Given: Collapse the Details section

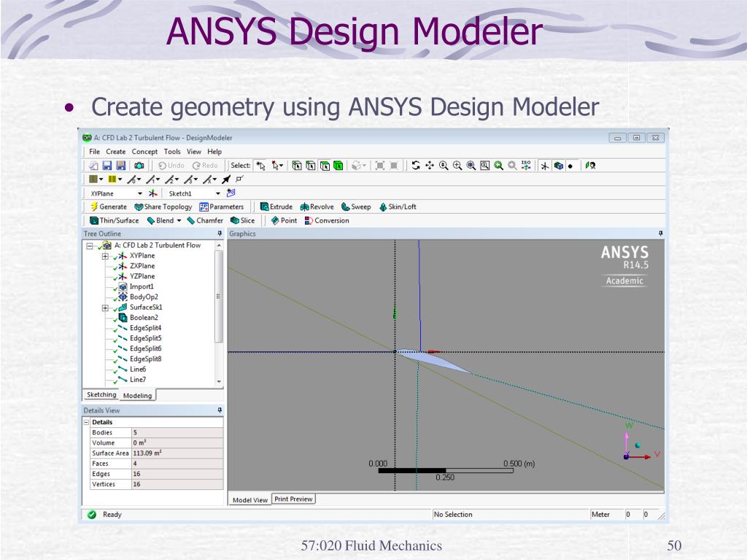Looking at the screenshot, I should tap(86, 422).
